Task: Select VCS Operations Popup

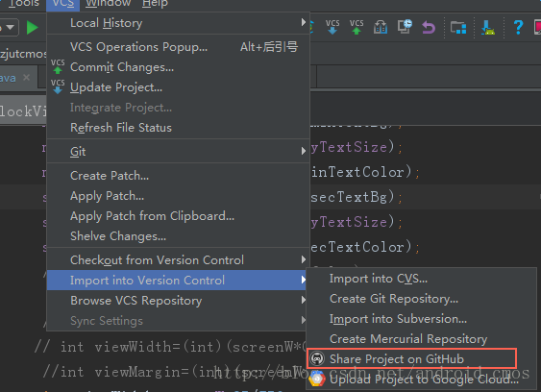Action: [x=179, y=46]
